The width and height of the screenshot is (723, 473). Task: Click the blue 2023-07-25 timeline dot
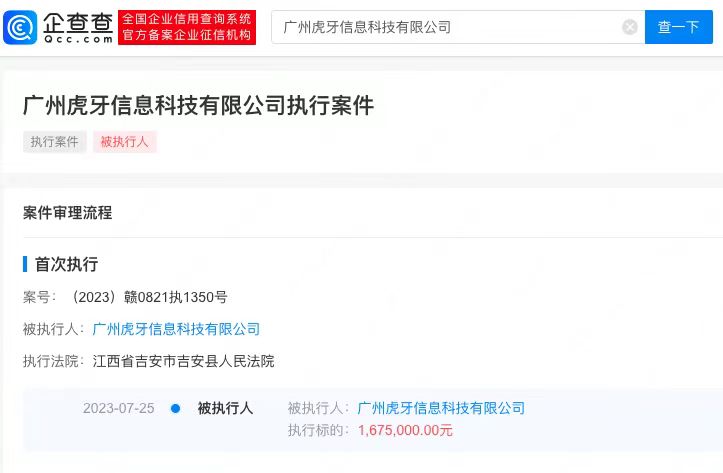(175, 408)
